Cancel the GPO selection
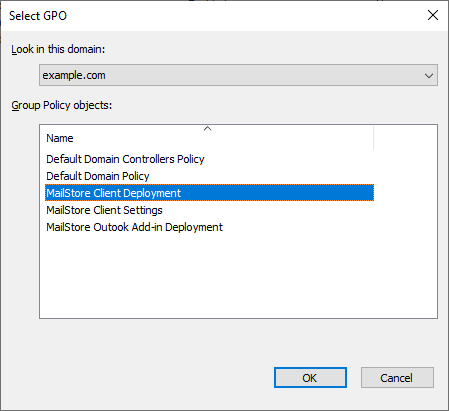The height and width of the screenshot is (411, 449). pyautogui.click(x=397, y=378)
